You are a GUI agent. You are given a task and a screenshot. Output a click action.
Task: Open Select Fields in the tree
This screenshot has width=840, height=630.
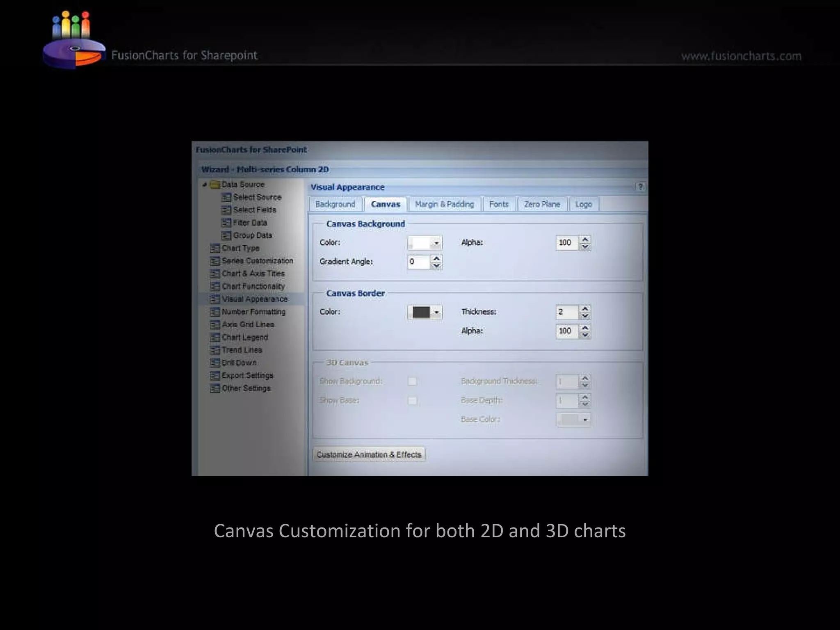(255, 210)
